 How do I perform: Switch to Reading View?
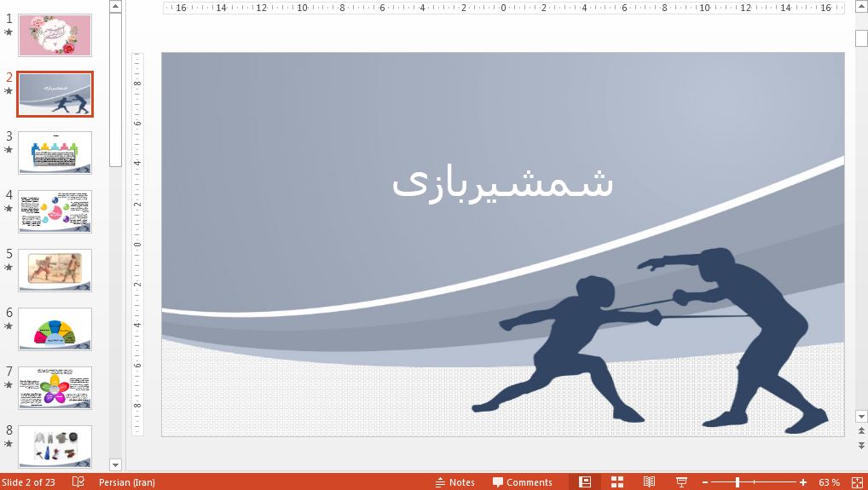(x=649, y=482)
